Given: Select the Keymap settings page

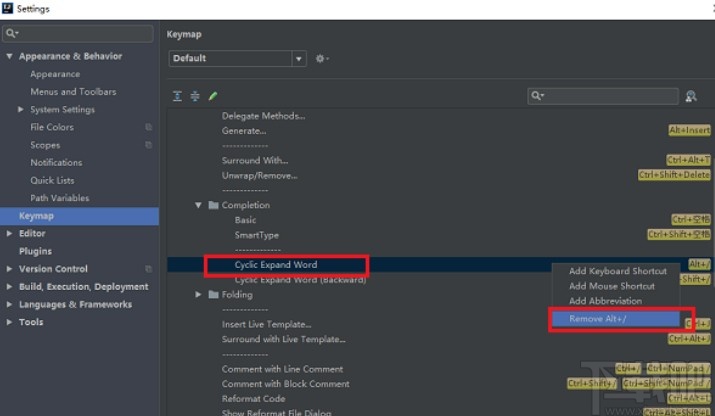Looking at the screenshot, I should click(x=79, y=216).
